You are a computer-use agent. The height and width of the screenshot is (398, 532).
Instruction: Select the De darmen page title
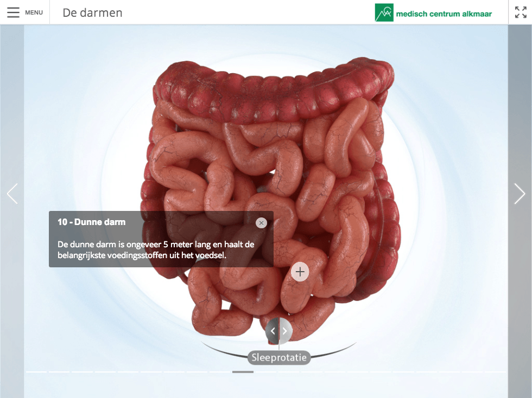pyautogui.click(x=92, y=13)
